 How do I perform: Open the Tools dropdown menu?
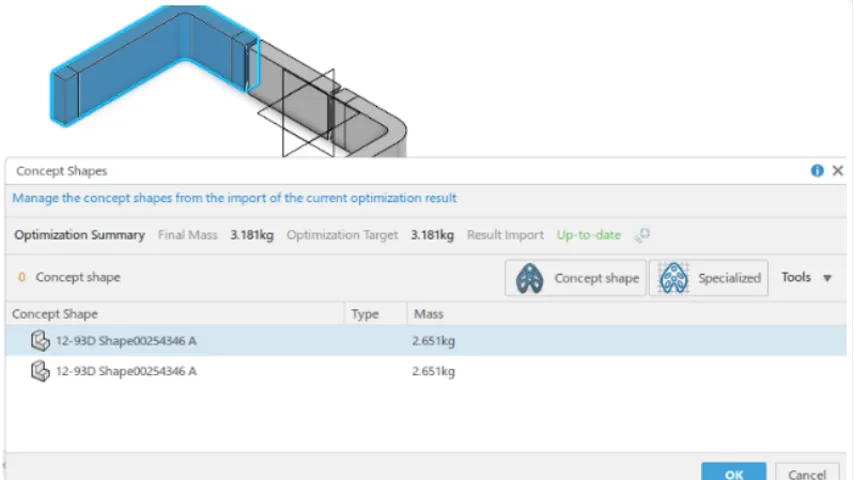[x=806, y=278]
